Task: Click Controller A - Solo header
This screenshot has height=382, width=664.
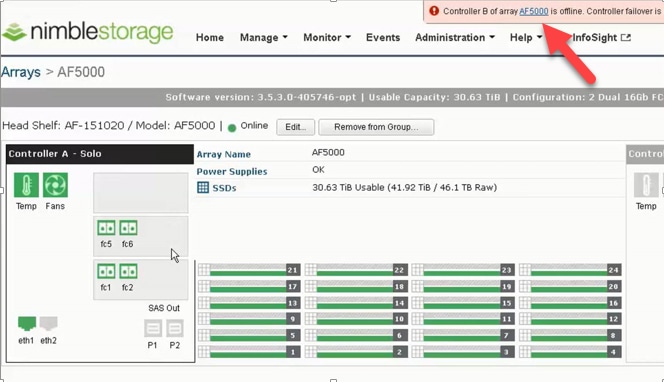Action: pos(100,154)
